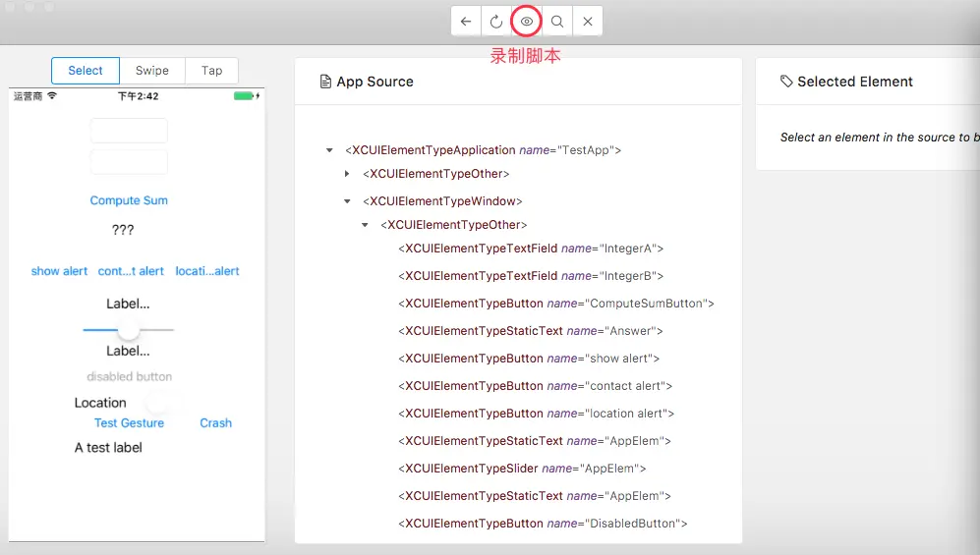Select the XCUIElementTypeWindow row text
The width and height of the screenshot is (980, 555).
(x=442, y=201)
